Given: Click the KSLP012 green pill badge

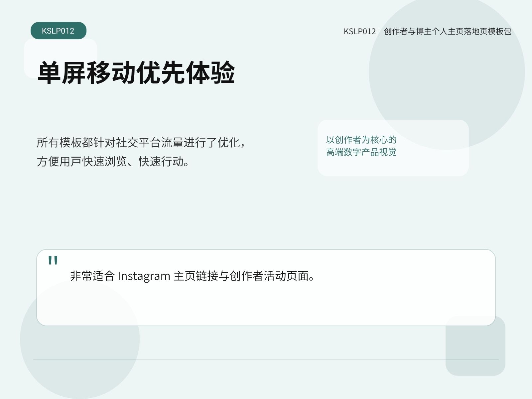Looking at the screenshot, I should [x=59, y=31].
